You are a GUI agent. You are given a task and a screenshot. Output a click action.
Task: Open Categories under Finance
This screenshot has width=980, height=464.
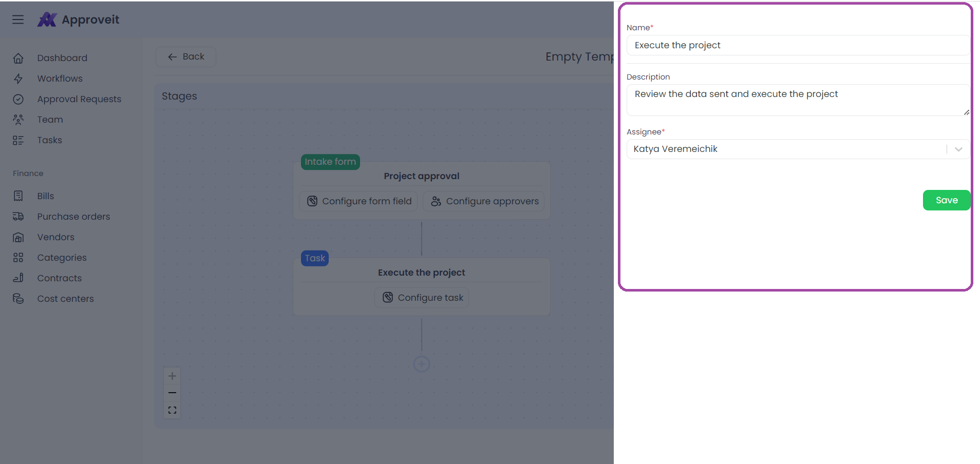pyautogui.click(x=62, y=258)
